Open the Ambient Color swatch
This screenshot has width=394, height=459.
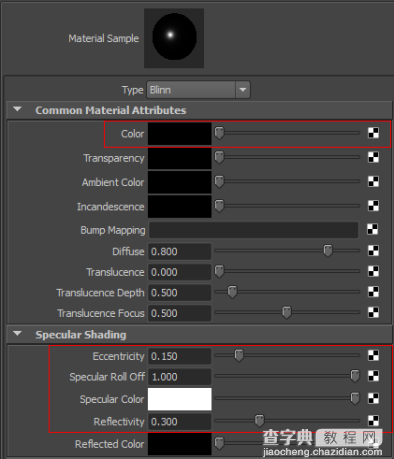pos(180,182)
